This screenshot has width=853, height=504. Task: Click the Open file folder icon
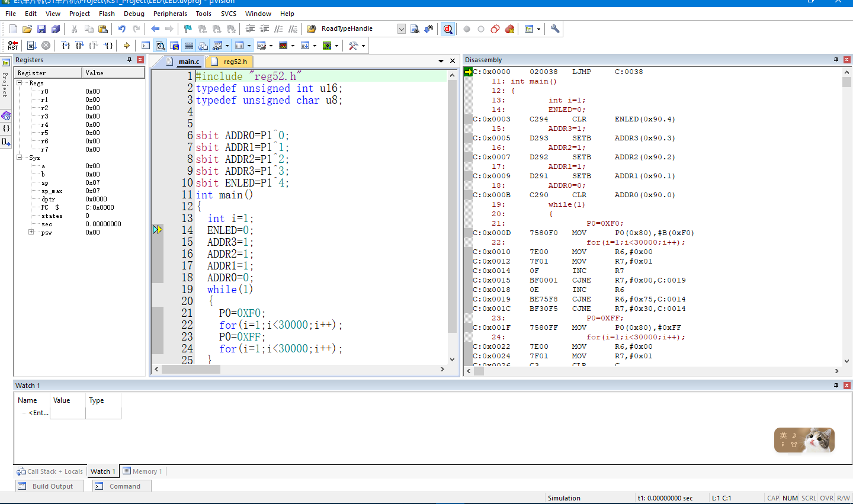click(x=27, y=29)
